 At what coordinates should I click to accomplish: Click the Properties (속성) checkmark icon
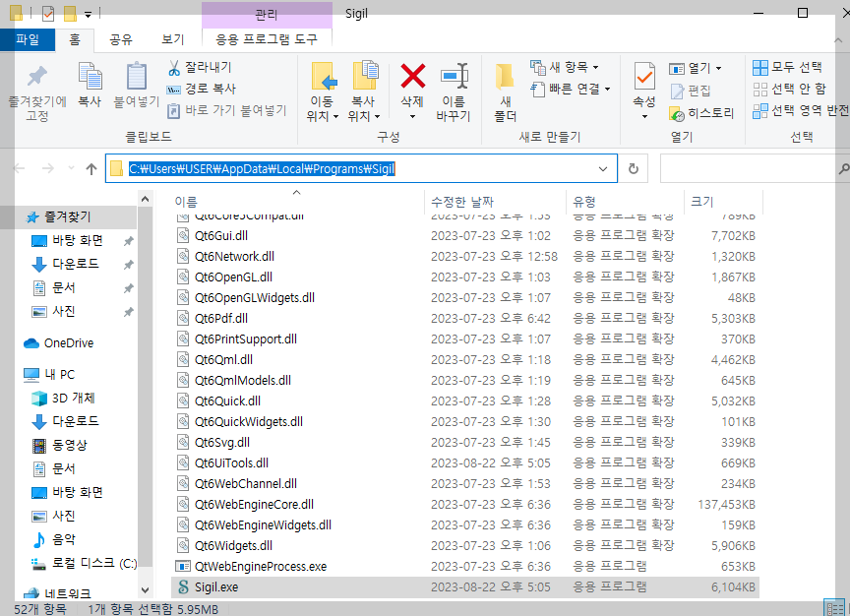point(644,76)
